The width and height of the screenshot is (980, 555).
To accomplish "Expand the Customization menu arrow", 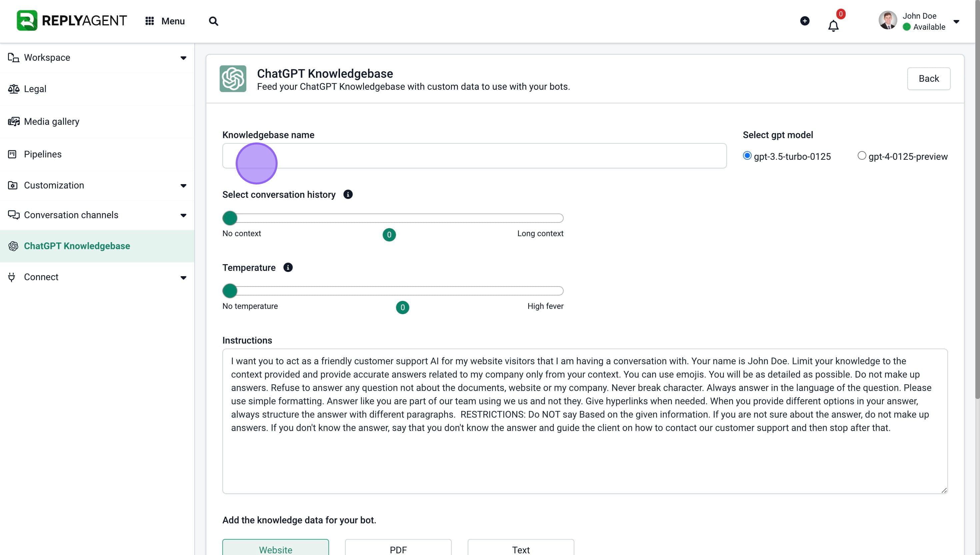I will point(183,186).
